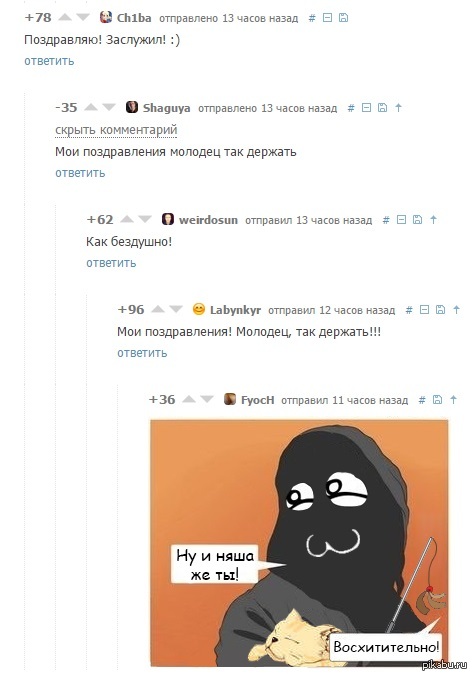This screenshot has width=472, height=676.
Task: Downvote FyocH's comment
Action: [207, 399]
